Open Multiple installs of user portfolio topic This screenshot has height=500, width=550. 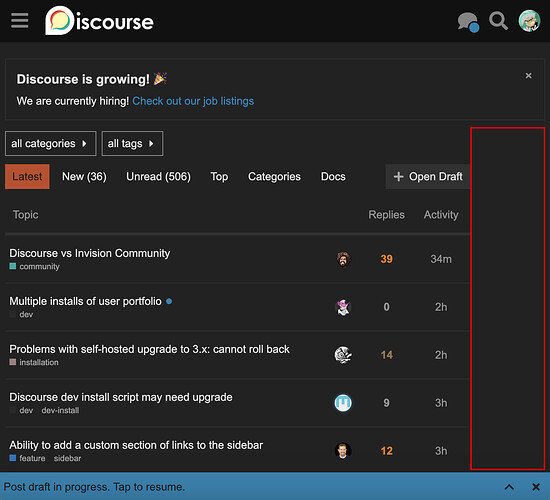[86, 301]
